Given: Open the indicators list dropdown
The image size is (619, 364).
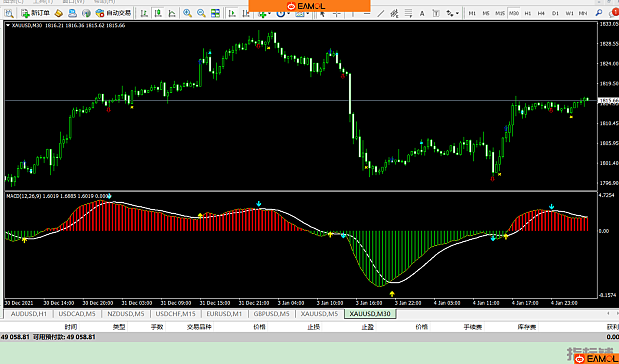Looking at the screenshot, I should point(264,14).
